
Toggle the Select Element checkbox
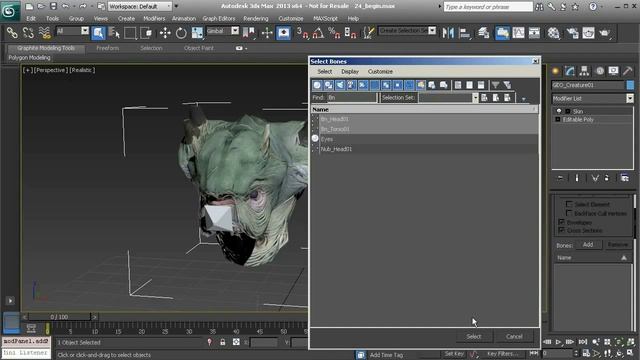click(x=569, y=204)
